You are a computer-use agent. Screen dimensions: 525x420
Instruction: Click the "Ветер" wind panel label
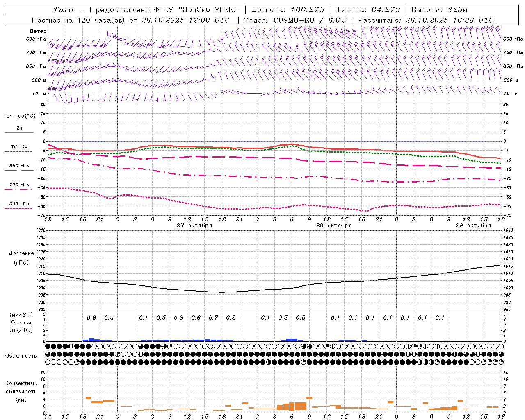coord(38,31)
